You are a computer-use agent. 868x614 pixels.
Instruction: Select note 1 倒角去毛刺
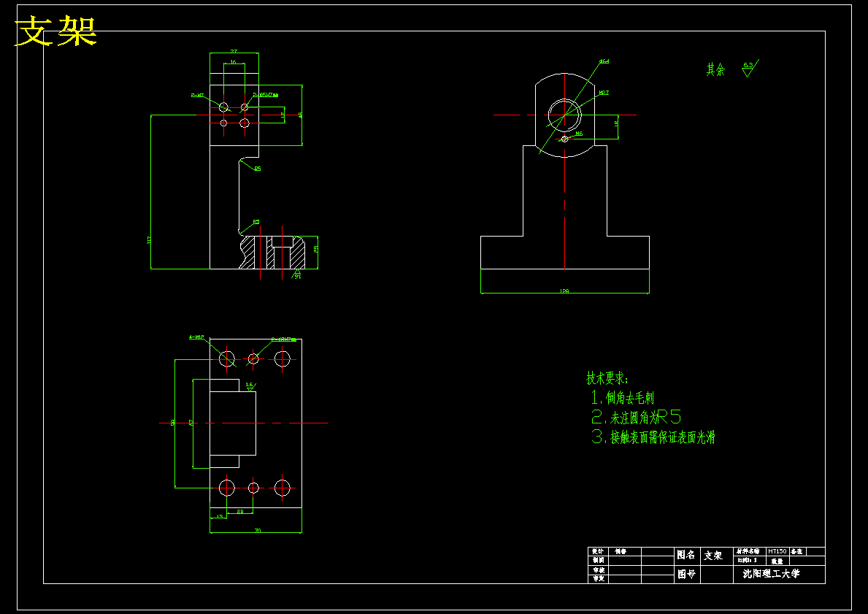tap(623, 397)
